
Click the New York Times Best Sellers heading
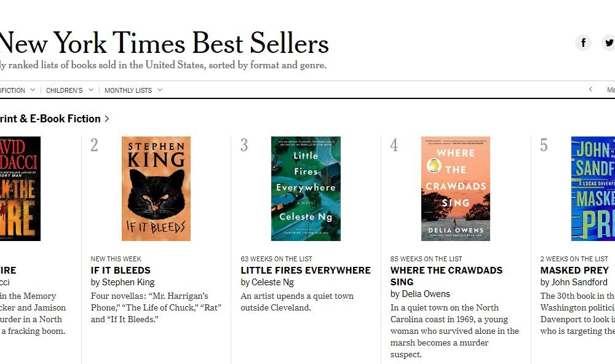pos(163,43)
